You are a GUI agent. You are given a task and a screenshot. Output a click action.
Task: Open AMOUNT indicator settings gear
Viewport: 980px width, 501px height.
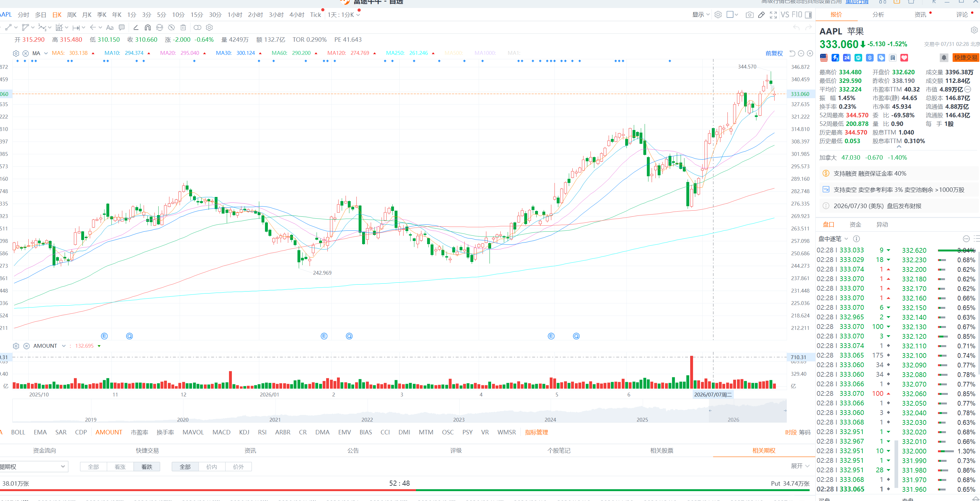tap(16, 346)
